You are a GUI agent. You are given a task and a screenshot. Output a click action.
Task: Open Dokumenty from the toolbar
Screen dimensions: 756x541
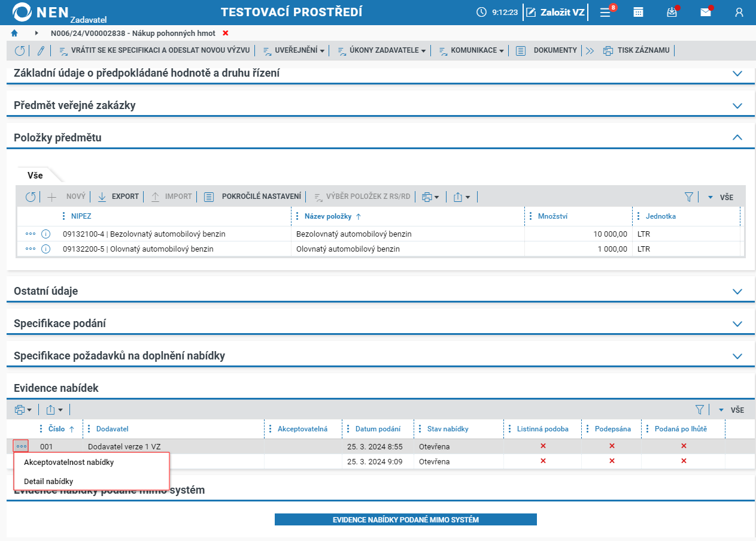[546, 51]
